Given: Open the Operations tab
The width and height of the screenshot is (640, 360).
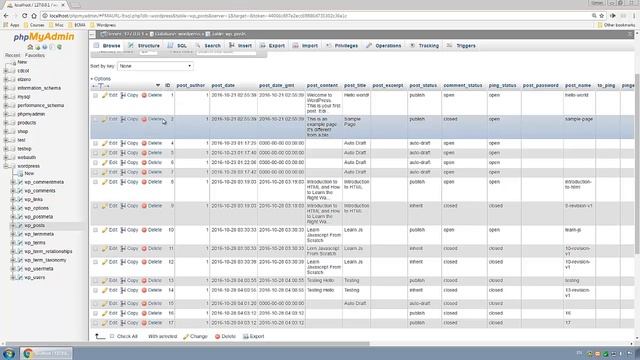Looking at the screenshot, I should [384, 46].
